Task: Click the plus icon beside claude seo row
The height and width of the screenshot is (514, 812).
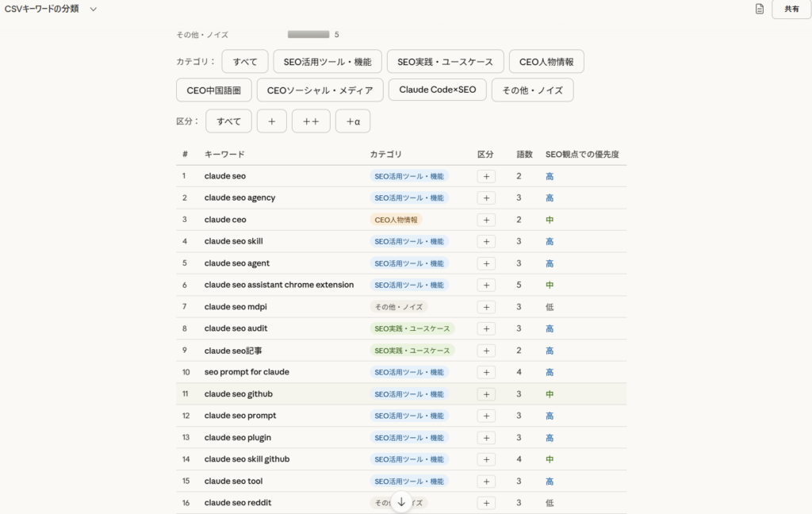Action: (486, 176)
